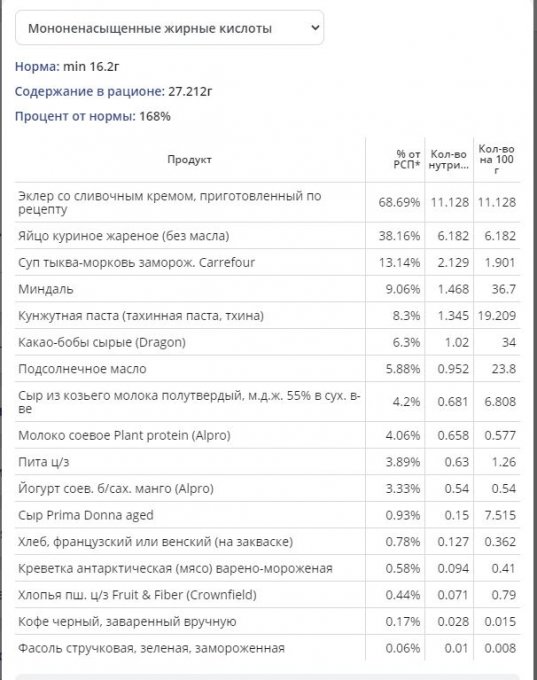Click the Кол-во нутри... column header

[449, 159]
